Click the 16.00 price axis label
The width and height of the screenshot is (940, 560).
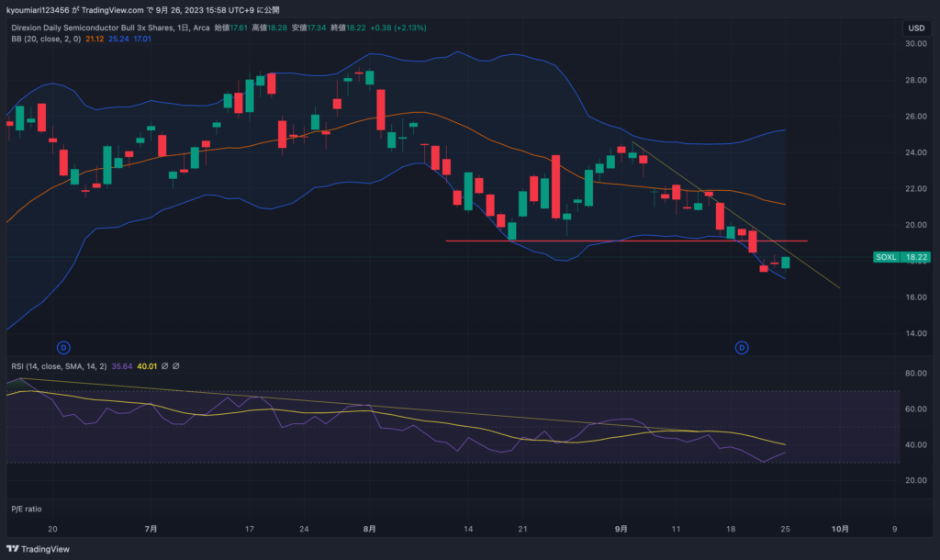coord(916,297)
